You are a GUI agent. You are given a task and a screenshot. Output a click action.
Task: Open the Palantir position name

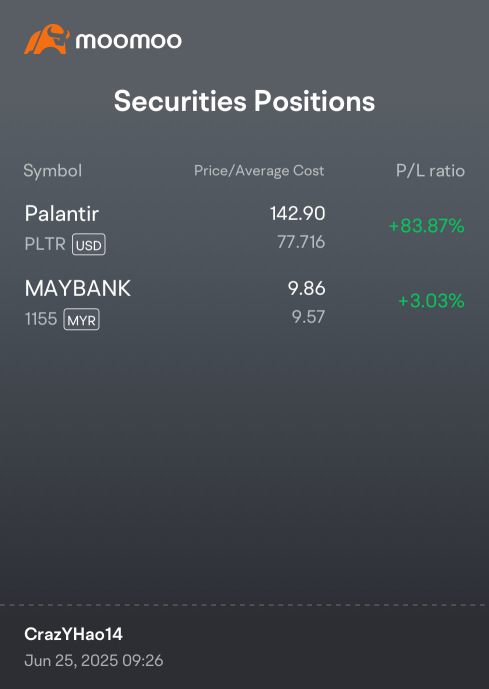[x=62, y=214]
